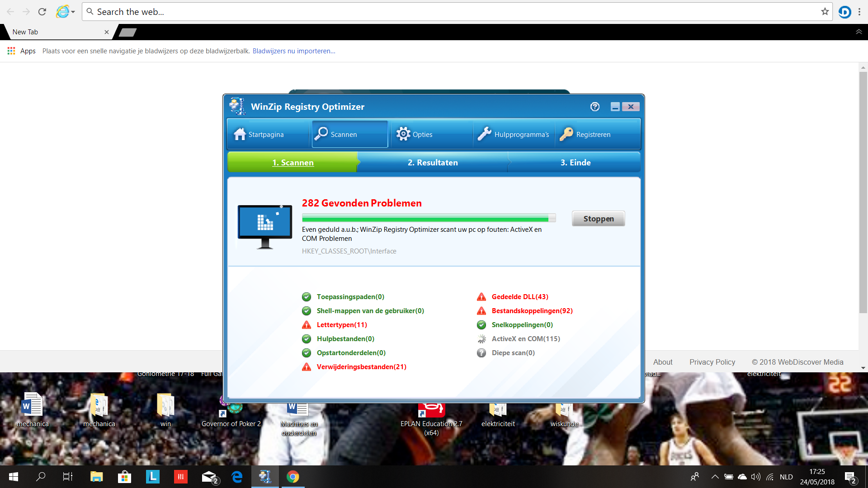This screenshot has width=868, height=488.
Task: Open the browser three-dot menu
Action: pyautogui.click(x=859, y=12)
